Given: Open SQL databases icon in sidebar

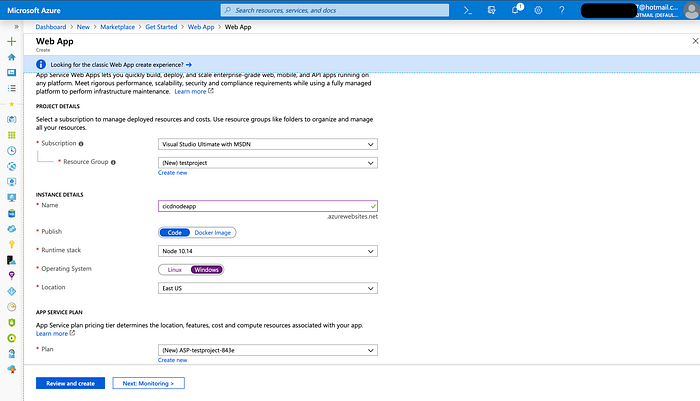Looking at the screenshot, I should [12, 213].
